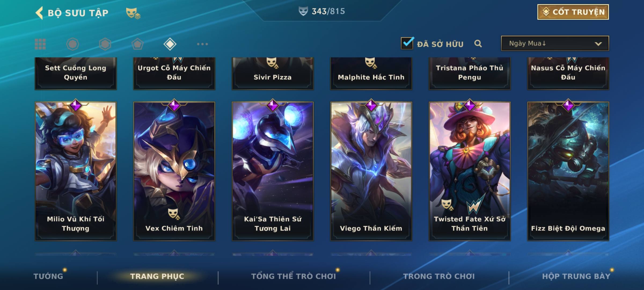Choose the pentagon rarity filter icon

click(x=137, y=44)
